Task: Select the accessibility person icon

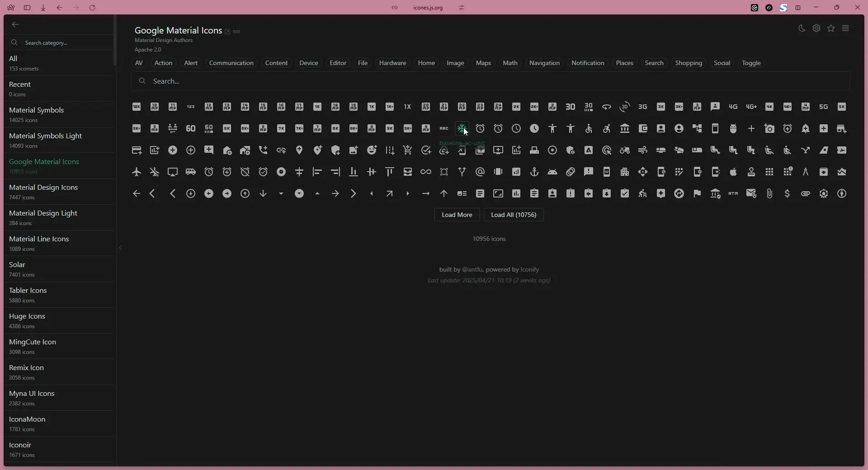Action: (552, 129)
